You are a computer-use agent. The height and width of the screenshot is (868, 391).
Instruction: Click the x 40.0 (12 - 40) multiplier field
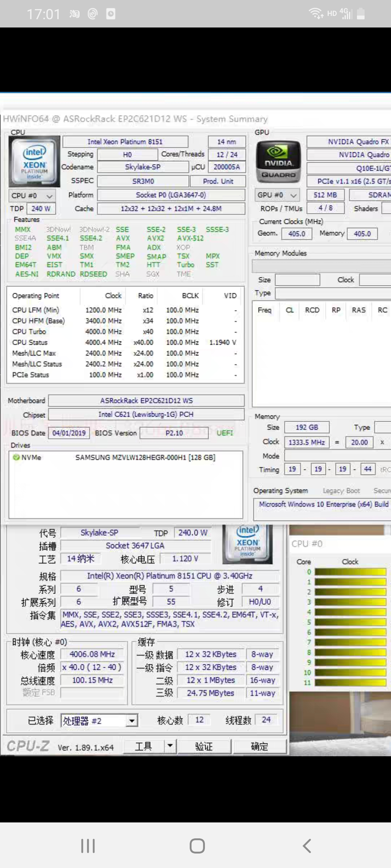click(x=92, y=667)
